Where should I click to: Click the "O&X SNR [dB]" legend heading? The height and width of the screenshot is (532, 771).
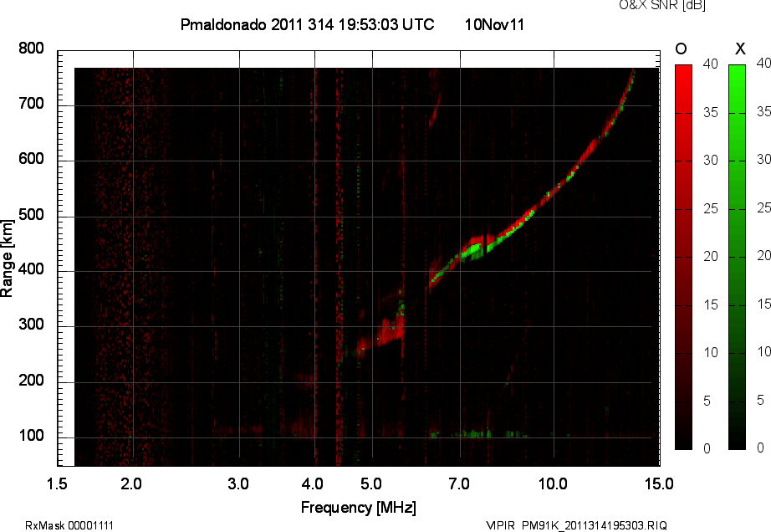[661, 5]
